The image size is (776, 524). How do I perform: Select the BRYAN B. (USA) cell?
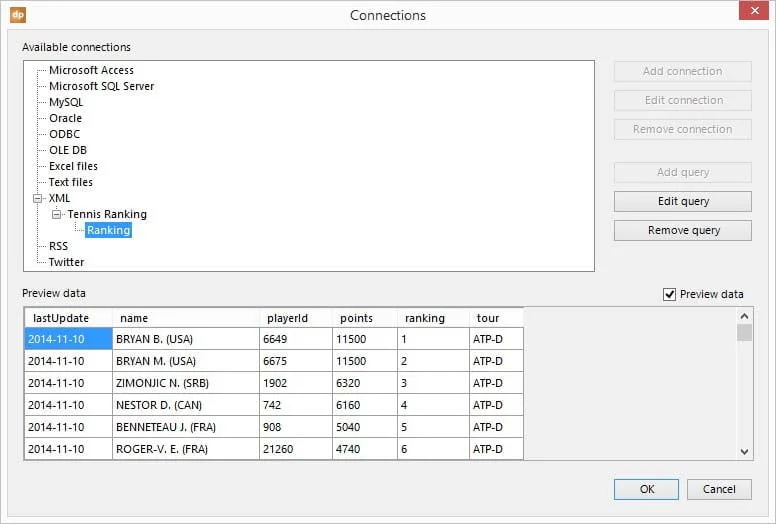point(186,339)
